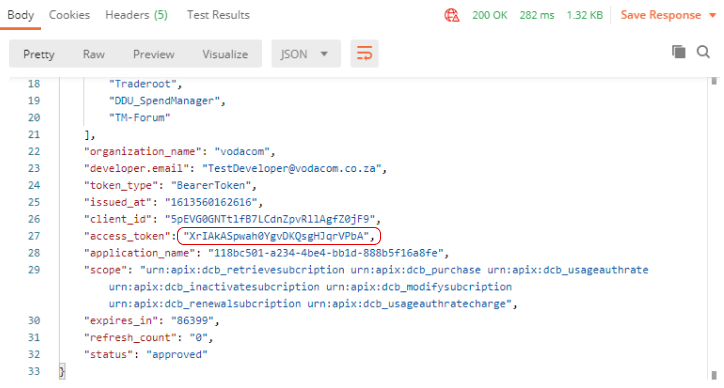Click the "Traderoot" entry on line 18
This screenshot has width=724, height=388.
(x=143, y=84)
